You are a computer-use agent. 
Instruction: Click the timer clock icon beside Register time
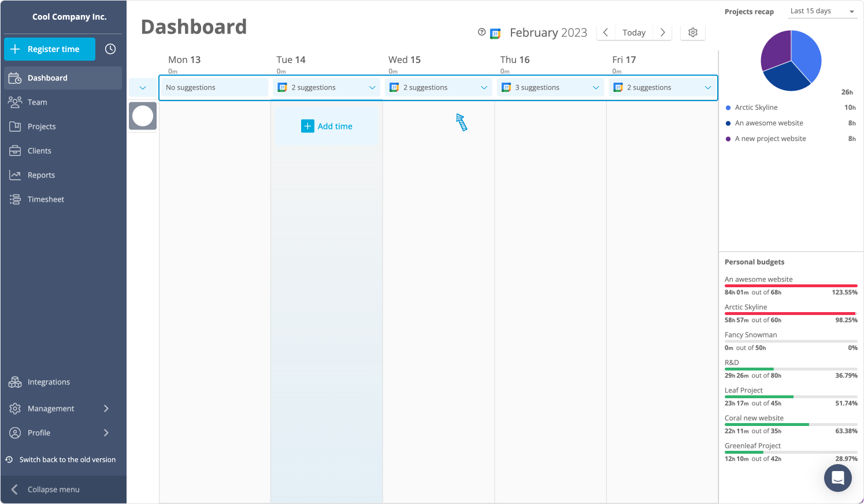point(110,49)
